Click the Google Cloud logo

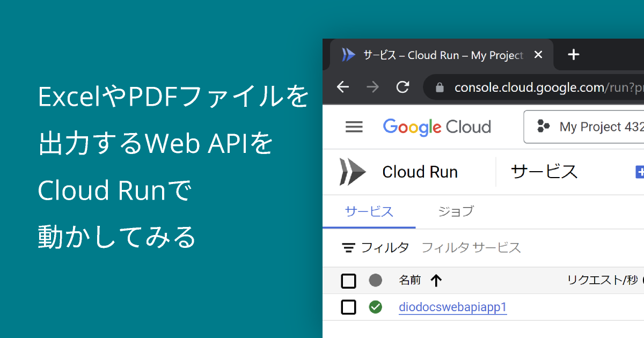(x=436, y=127)
